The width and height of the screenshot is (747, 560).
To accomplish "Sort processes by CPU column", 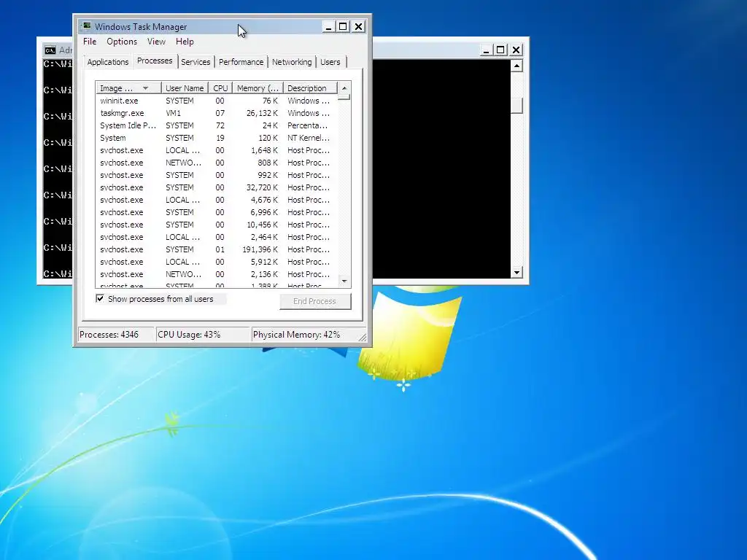I will click(220, 88).
